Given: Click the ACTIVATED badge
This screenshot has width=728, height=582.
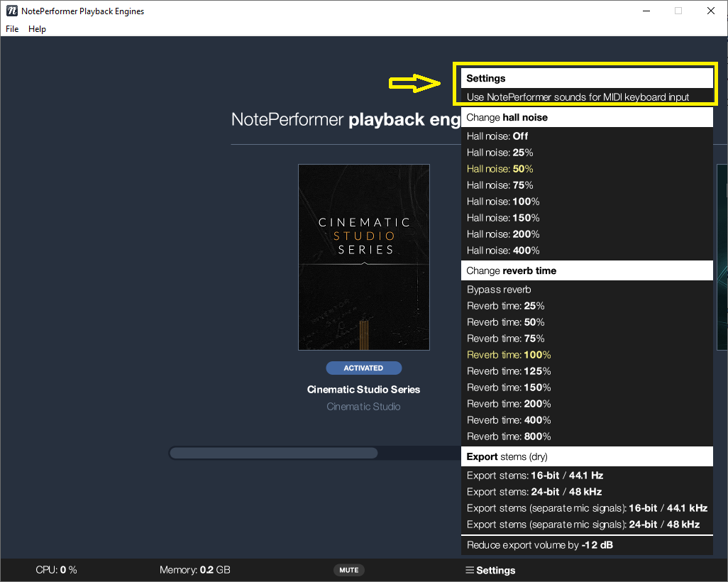Looking at the screenshot, I should (x=363, y=368).
